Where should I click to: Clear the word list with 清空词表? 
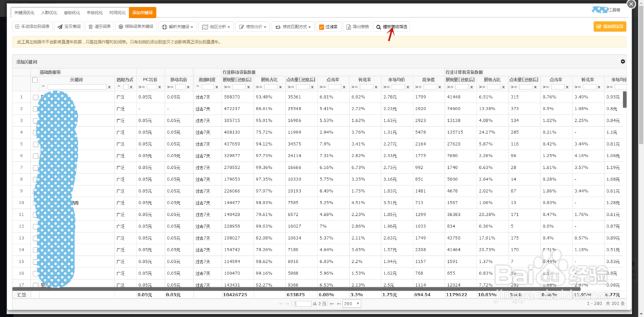[100, 26]
